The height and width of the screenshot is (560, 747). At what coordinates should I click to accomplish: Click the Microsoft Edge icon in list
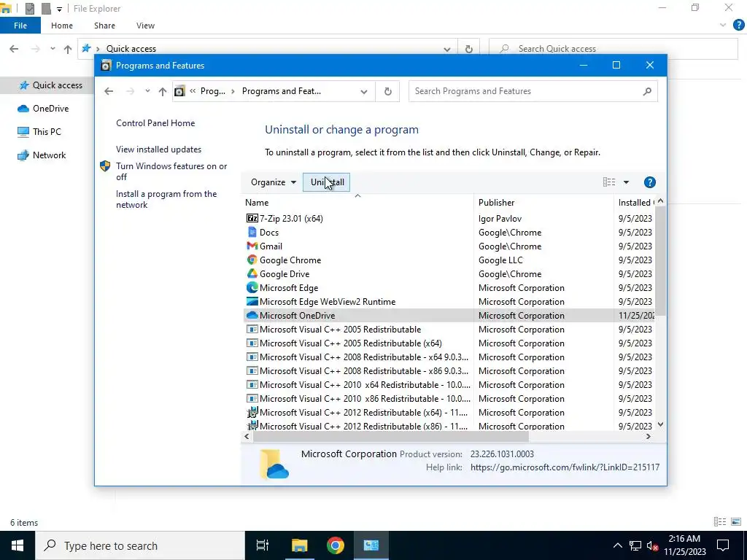(x=252, y=287)
